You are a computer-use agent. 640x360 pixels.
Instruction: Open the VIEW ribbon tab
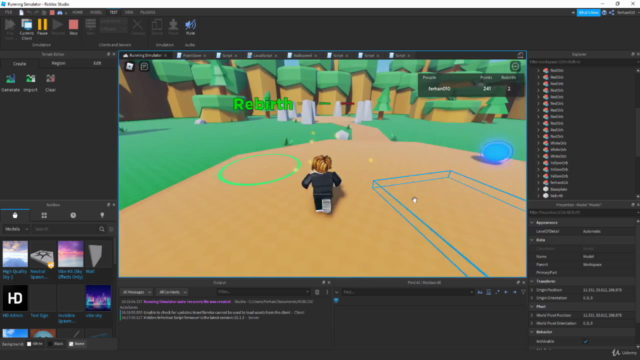[129, 13]
